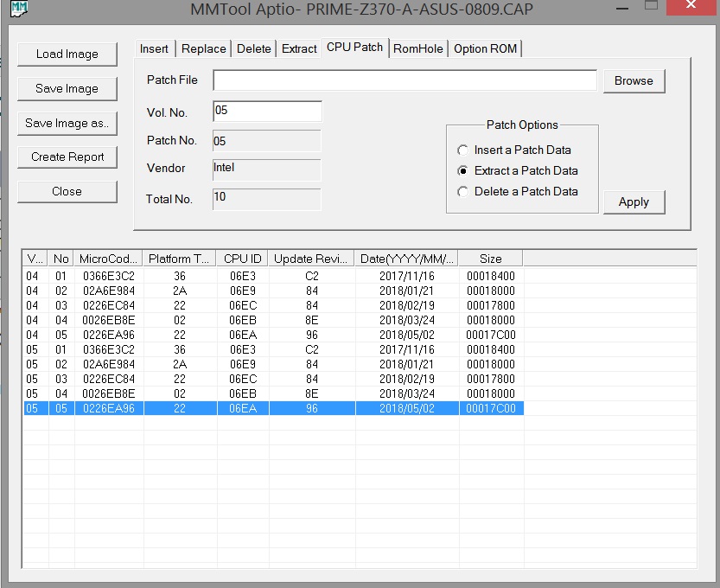
Task: Open the Delete tab
Action: pyautogui.click(x=253, y=48)
